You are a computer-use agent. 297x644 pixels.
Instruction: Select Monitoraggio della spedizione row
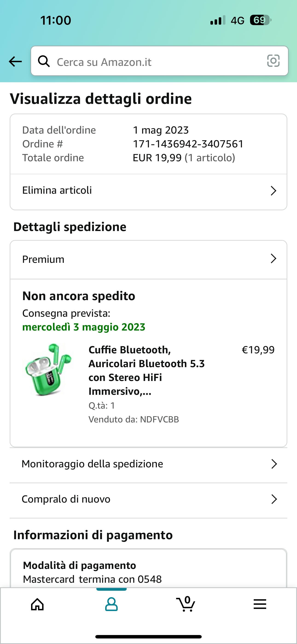point(92,464)
